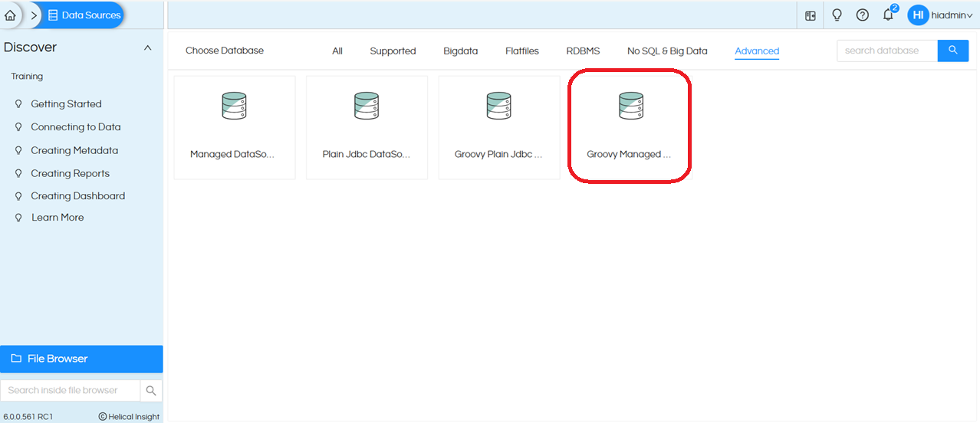Switch to the Bigdata tab
980x423 pixels.
[460, 51]
